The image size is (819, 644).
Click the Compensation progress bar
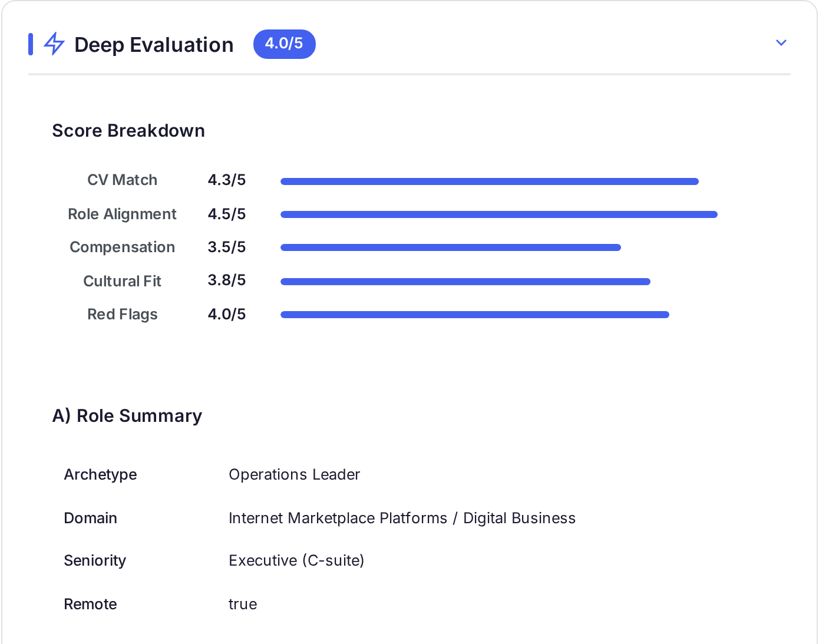click(x=451, y=247)
